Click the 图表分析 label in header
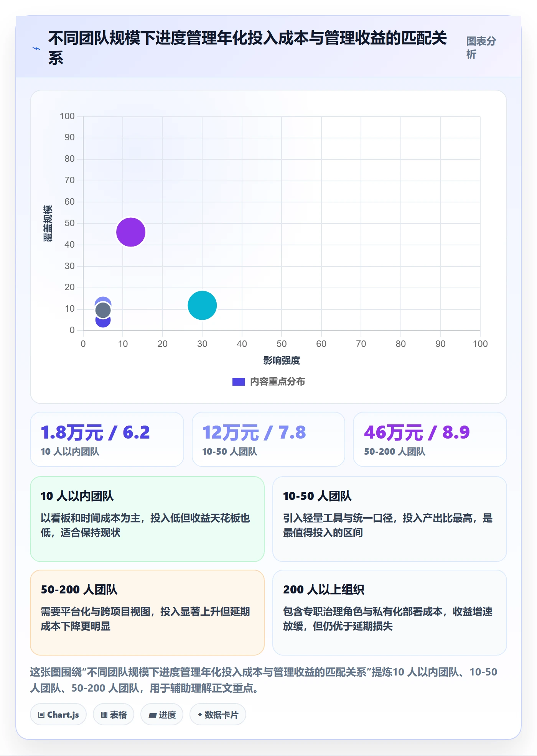The width and height of the screenshot is (537, 756). pyautogui.click(x=481, y=48)
